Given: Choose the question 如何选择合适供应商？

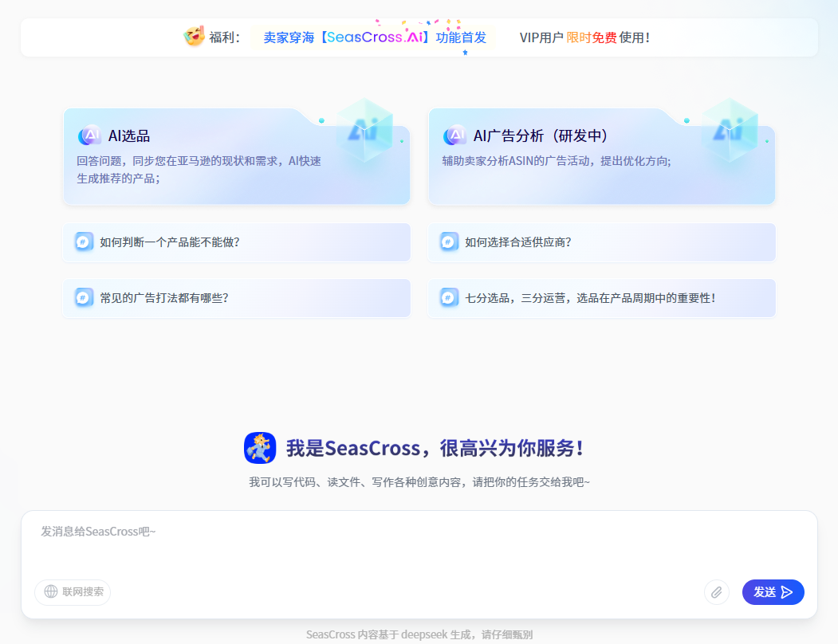Looking at the screenshot, I should coord(517,242).
